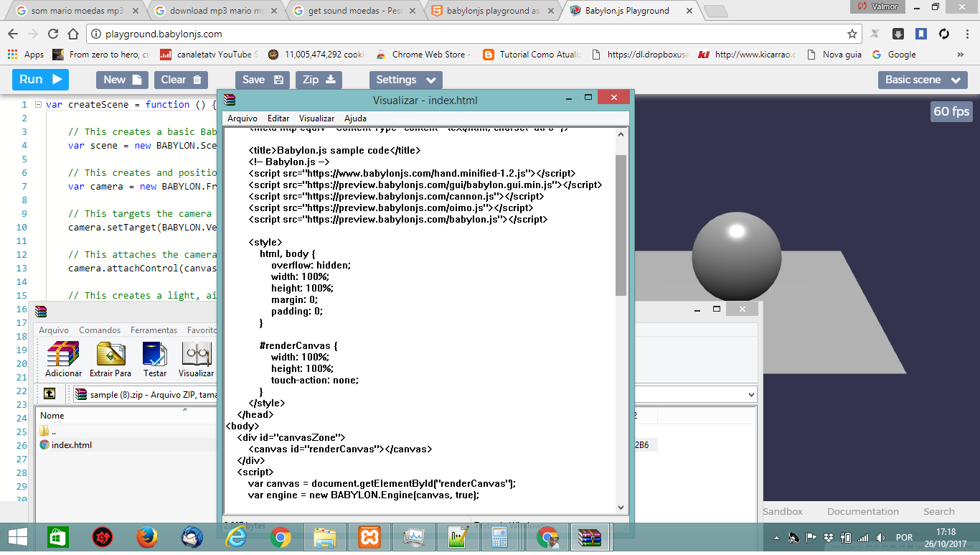The height and width of the screenshot is (555, 980).
Task: Open the WinRAR taskbar icon
Action: point(590,537)
